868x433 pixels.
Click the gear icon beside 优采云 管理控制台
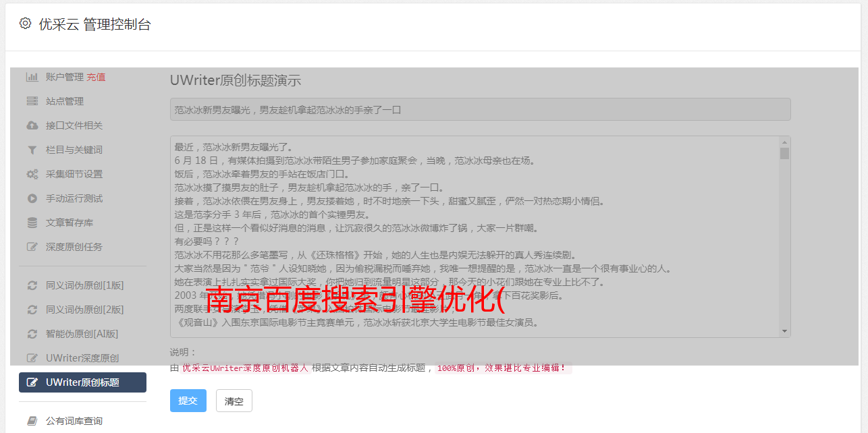25,24
